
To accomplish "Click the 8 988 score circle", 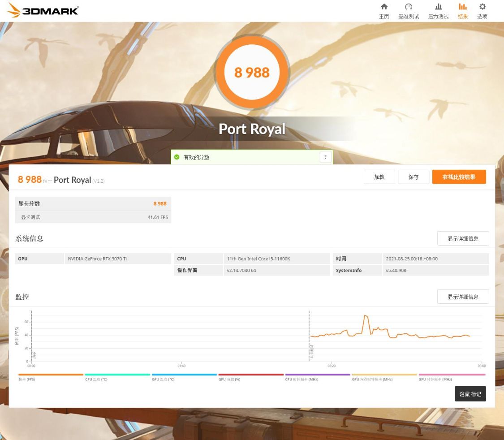I will pos(252,72).
